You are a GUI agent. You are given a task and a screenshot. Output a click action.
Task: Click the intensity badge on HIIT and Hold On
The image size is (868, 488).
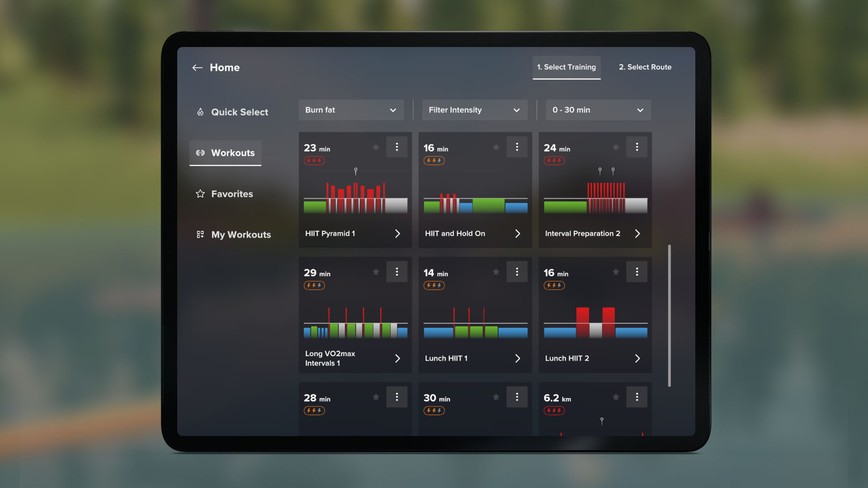434,160
